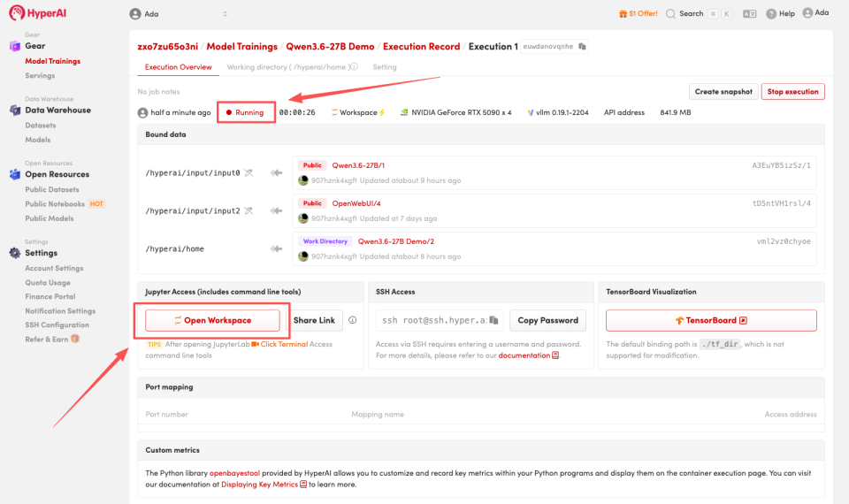849x504 pixels.
Task: Go to Quota Usage
Action: pyautogui.click(x=48, y=283)
